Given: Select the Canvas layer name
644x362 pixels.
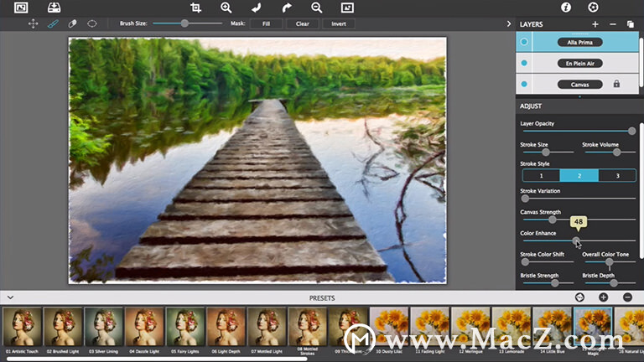Looking at the screenshot, I should pos(580,85).
